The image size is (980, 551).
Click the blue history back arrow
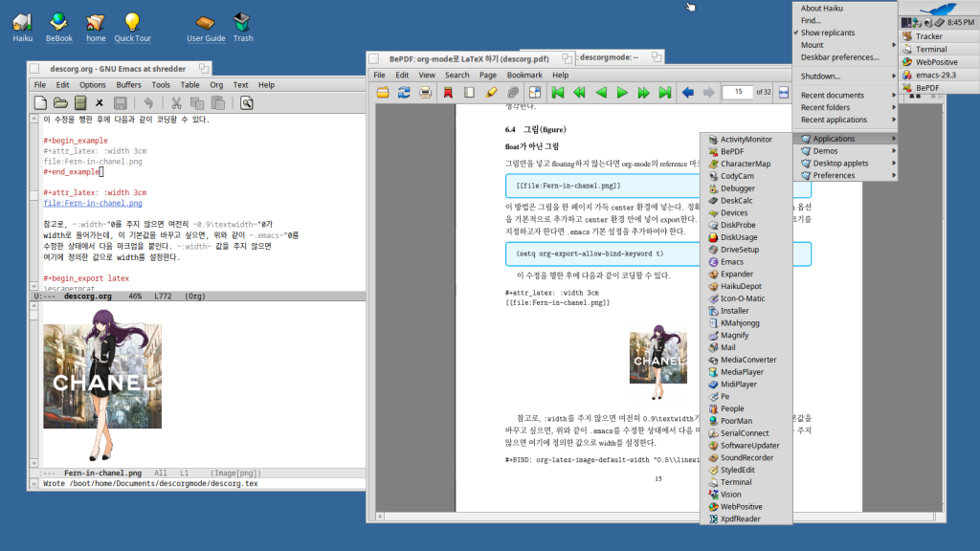687,93
